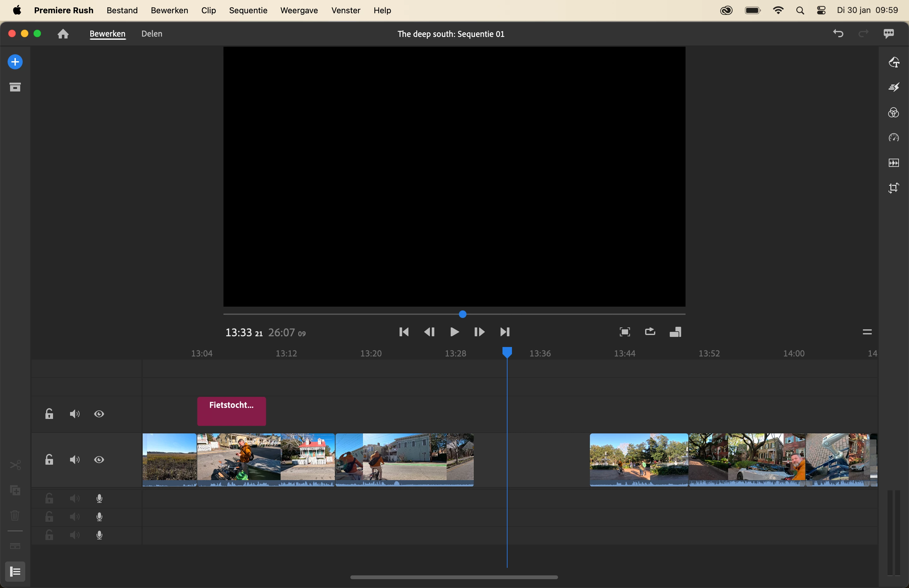Screen dimensions: 909x588
Task: Open the aspect ratio selector icon
Action: [675, 332]
